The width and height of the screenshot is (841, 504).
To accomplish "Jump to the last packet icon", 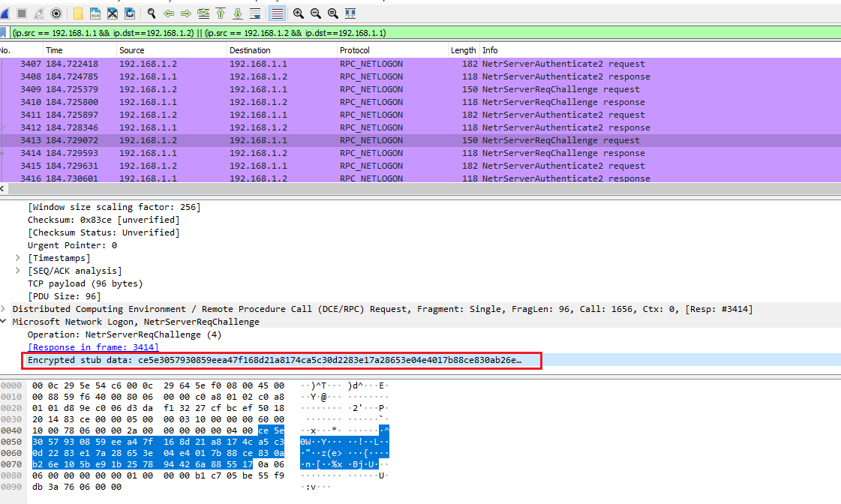I will point(238,13).
